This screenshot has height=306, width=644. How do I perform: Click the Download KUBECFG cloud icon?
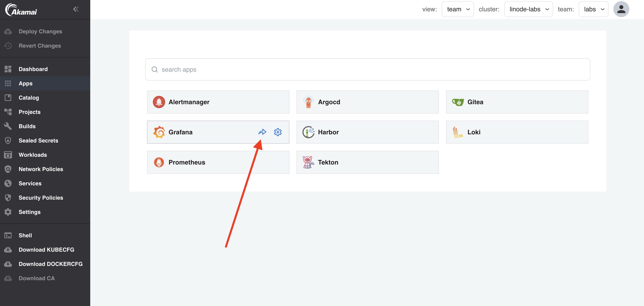point(8,250)
